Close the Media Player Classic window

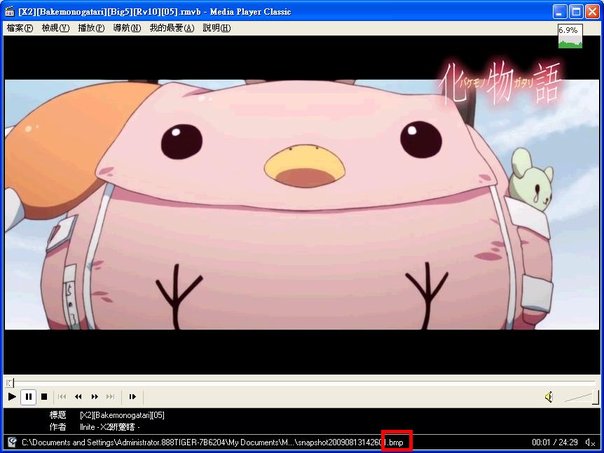[592, 12]
